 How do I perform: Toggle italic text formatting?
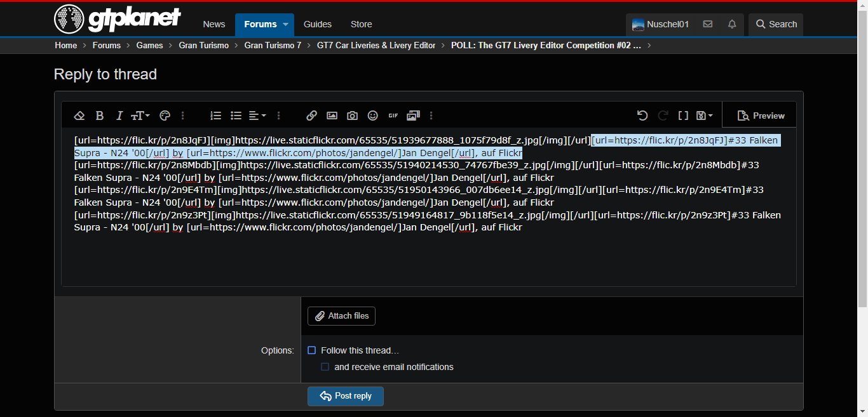tap(119, 116)
